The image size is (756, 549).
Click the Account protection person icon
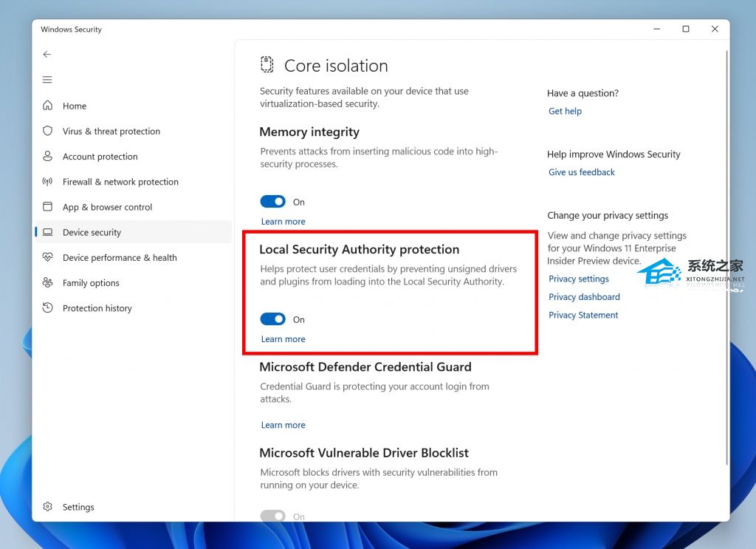coord(48,157)
